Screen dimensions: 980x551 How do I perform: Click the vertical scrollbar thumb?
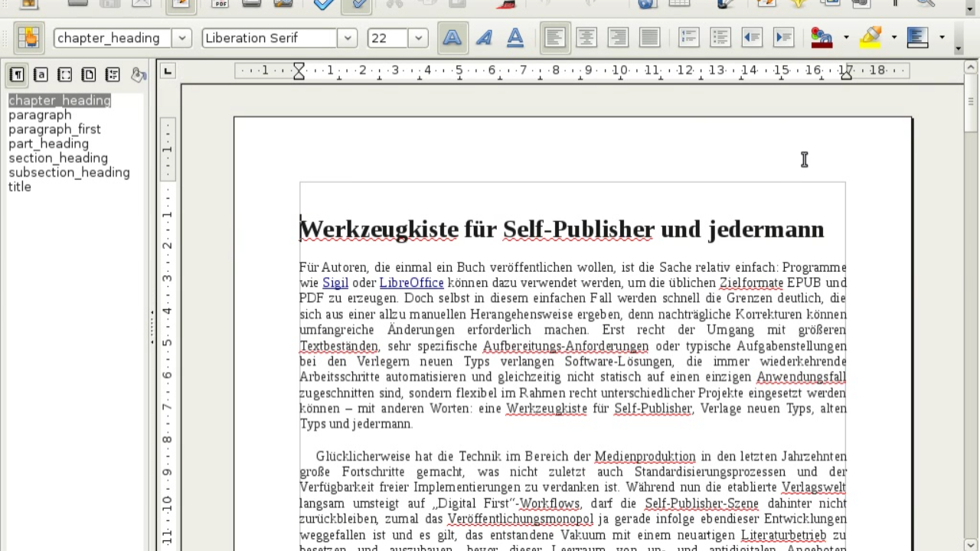[972, 103]
